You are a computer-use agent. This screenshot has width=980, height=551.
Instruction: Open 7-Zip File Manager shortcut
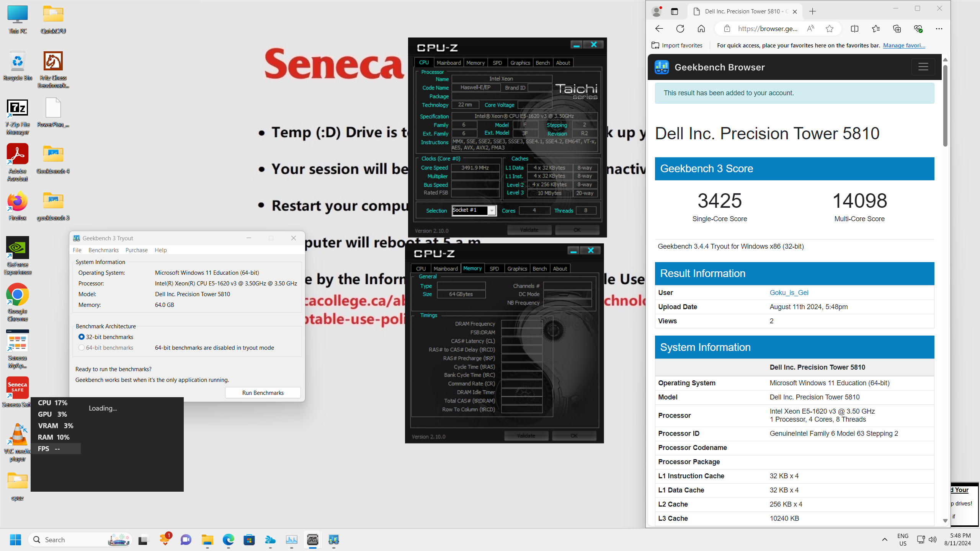pos(18,117)
